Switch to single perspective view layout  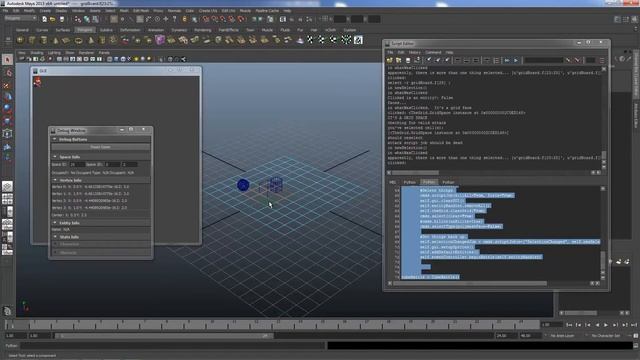tap(7, 187)
